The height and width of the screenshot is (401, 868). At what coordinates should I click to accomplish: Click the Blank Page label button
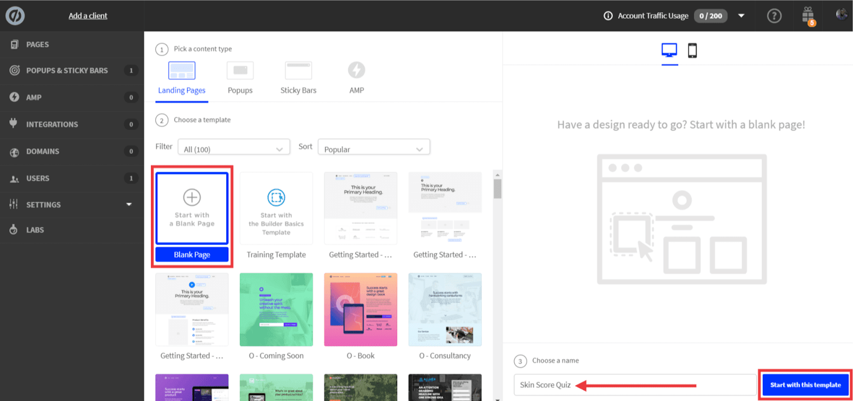point(192,254)
